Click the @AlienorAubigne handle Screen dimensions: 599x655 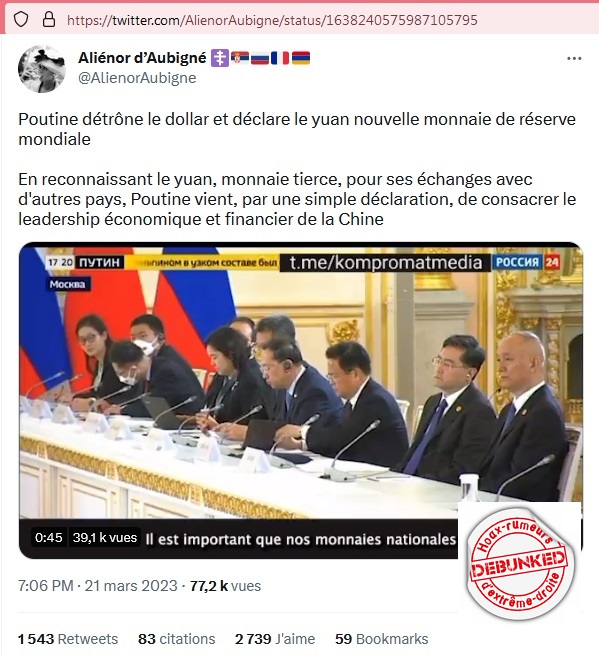click(137, 78)
